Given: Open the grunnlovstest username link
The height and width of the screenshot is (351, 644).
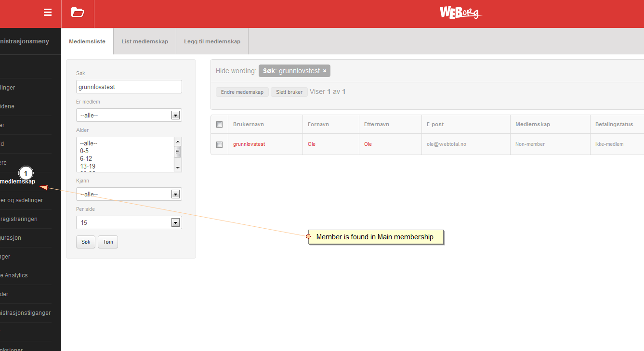Looking at the screenshot, I should [x=249, y=144].
